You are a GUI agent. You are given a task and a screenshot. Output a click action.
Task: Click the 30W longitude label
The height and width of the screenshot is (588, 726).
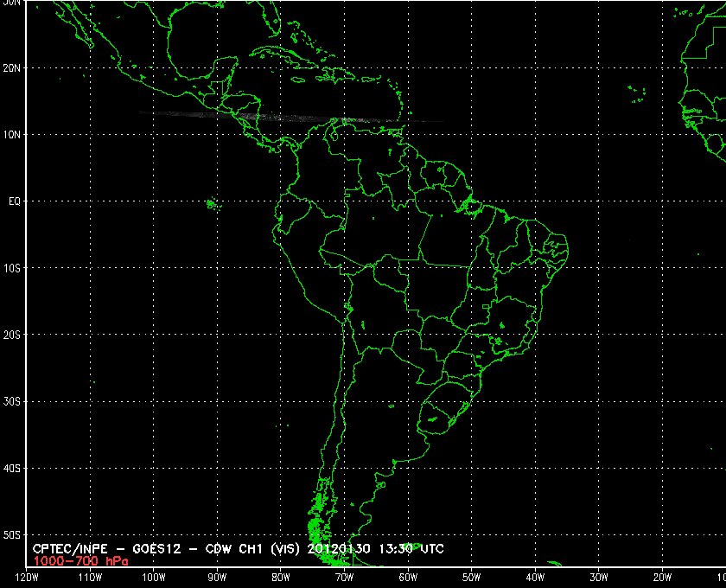point(599,578)
